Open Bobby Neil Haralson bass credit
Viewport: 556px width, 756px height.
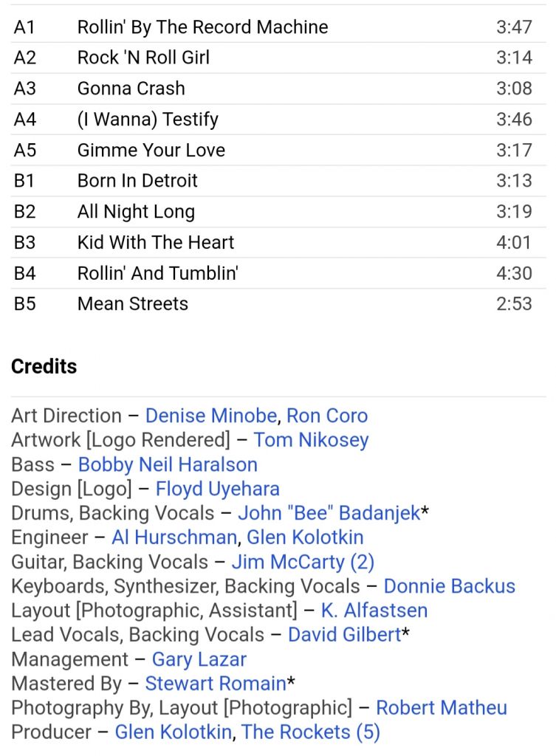point(168,465)
